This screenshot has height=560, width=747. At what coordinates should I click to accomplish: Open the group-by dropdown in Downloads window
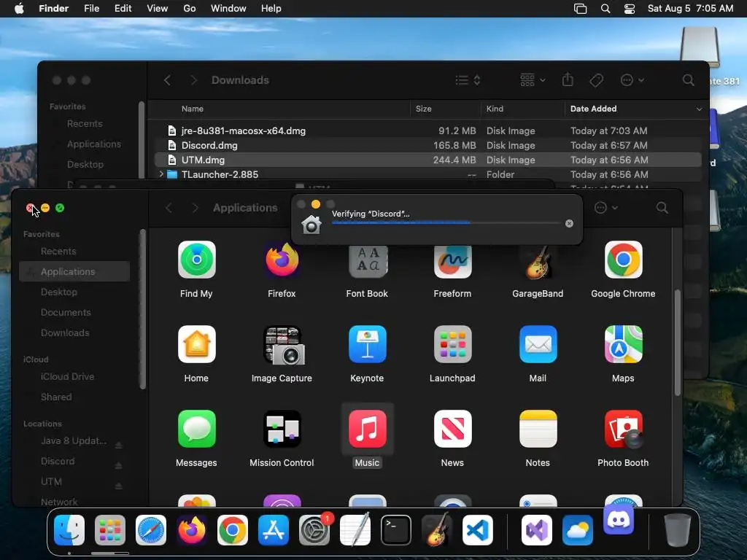pyautogui.click(x=533, y=80)
